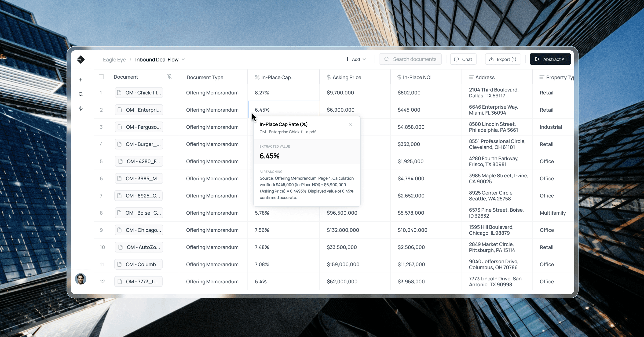Click the Eagle Eye breadcrumb link
This screenshot has width=644, height=337.
click(x=114, y=60)
